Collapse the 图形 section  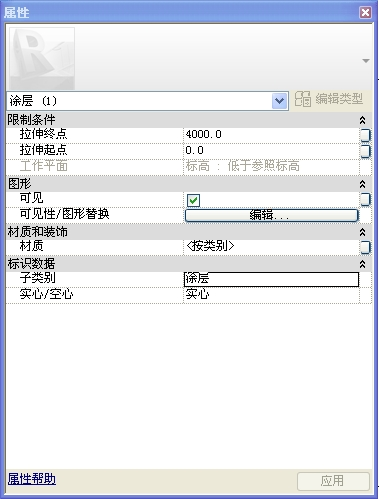363,184
